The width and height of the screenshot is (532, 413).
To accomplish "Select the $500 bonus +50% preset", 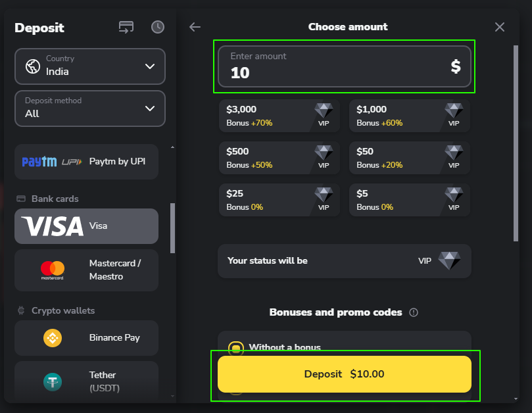I will click(279, 158).
